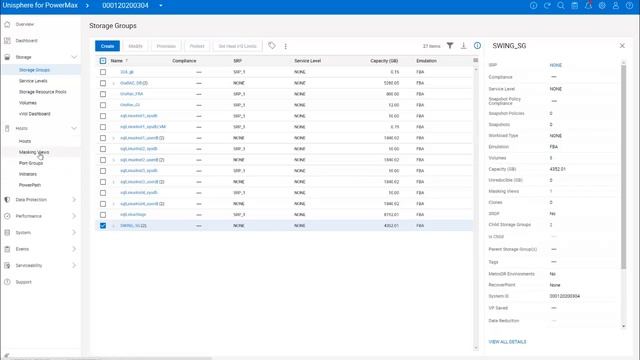Viewport: 640px width, 360px height.
Task: Click the circular info icon in the header
Action: coord(533,5)
